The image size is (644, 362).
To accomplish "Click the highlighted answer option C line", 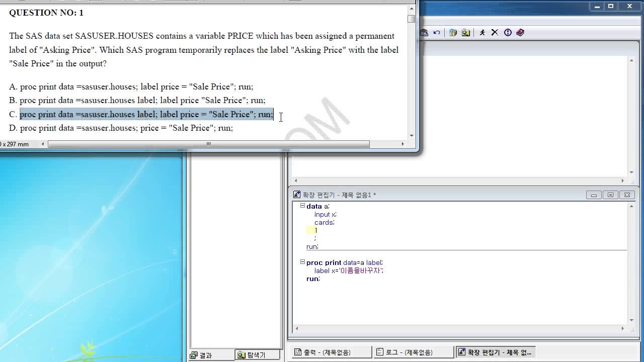I will point(146,114).
